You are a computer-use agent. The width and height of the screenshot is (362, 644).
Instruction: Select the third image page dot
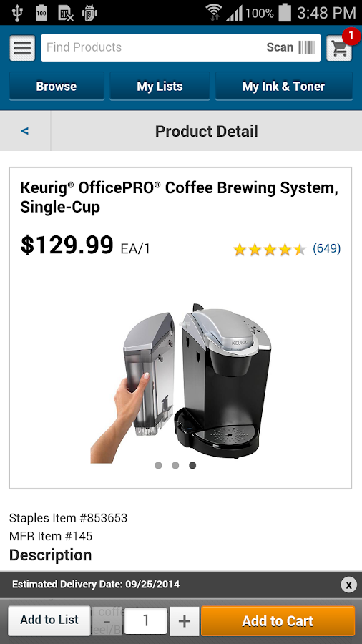click(x=192, y=465)
